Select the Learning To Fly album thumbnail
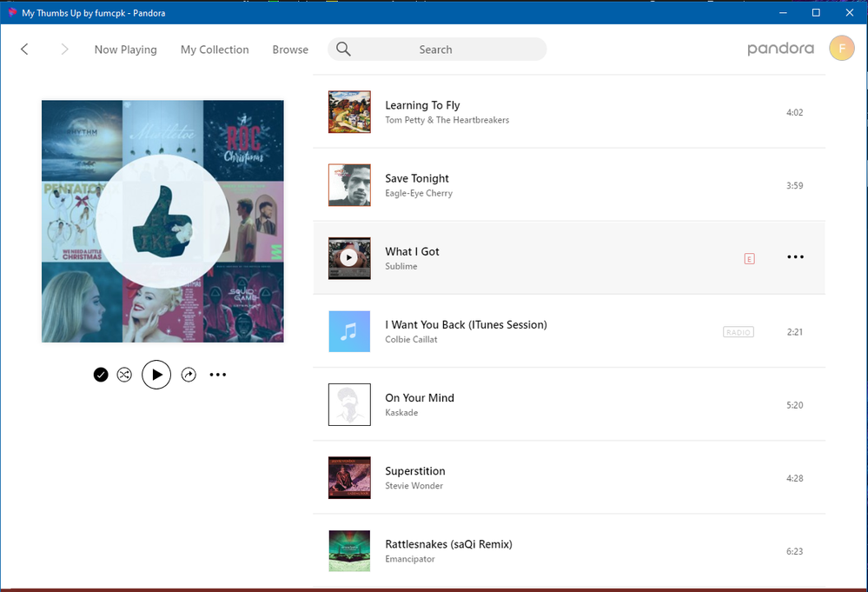Viewport: 868px width, 592px height. coord(349,112)
